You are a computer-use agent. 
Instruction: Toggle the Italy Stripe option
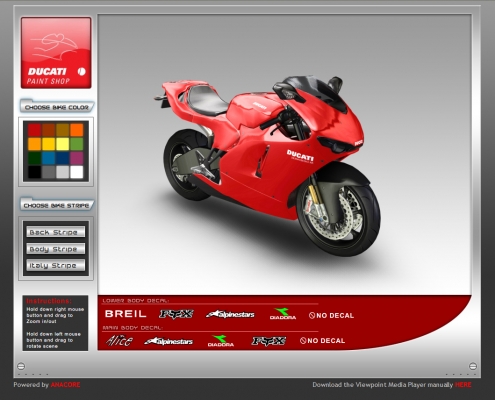[56, 265]
